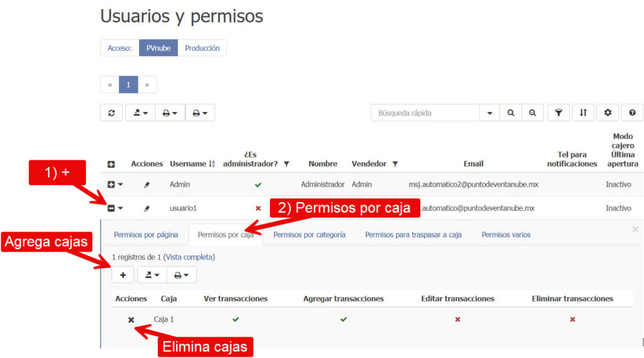
Task: Select the Producción access tab
Action: click(x=202, y=48)
